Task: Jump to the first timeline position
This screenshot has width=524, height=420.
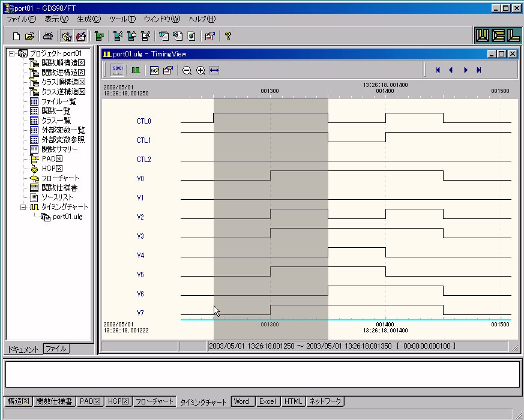Action: [438, 71]
